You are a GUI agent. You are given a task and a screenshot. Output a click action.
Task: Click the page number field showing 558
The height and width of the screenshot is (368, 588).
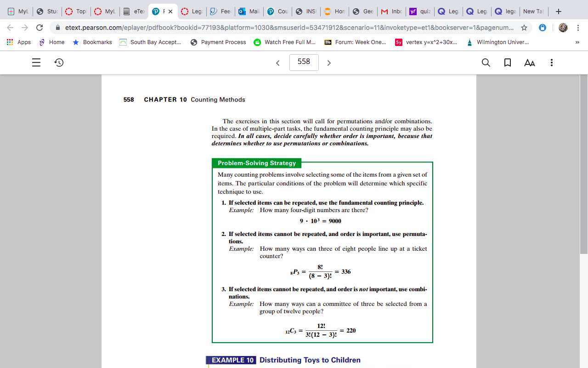[x=304, y=62]
